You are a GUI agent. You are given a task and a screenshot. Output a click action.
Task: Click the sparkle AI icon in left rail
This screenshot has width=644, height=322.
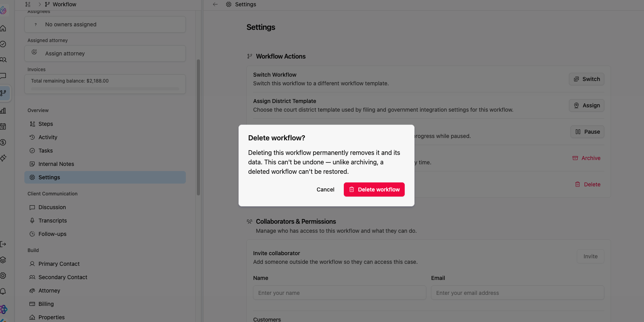(3, 158)
